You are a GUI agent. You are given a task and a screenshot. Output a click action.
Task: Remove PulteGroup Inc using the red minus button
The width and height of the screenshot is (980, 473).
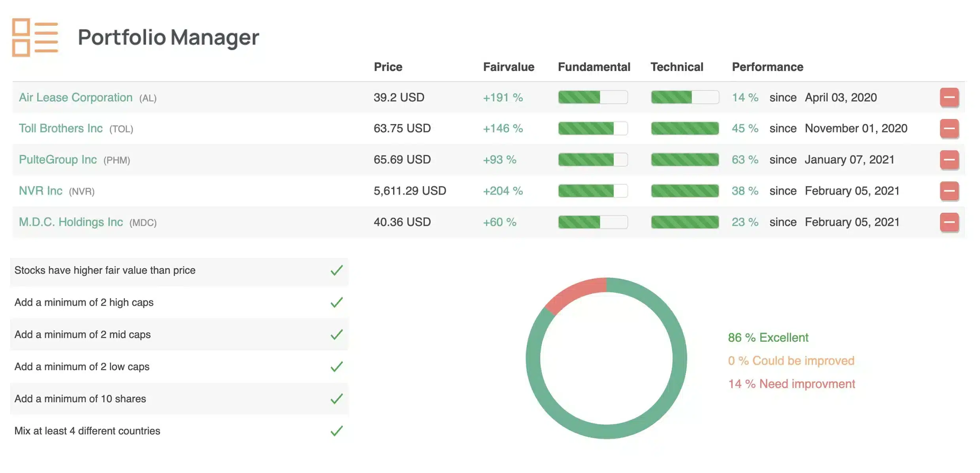click(x=950, y=159)
